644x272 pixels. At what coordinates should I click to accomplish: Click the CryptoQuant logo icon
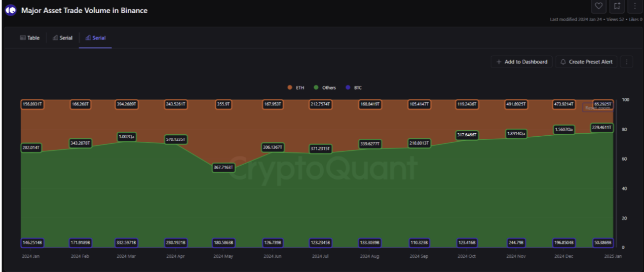pyautogui.click(x=11, y=10)
